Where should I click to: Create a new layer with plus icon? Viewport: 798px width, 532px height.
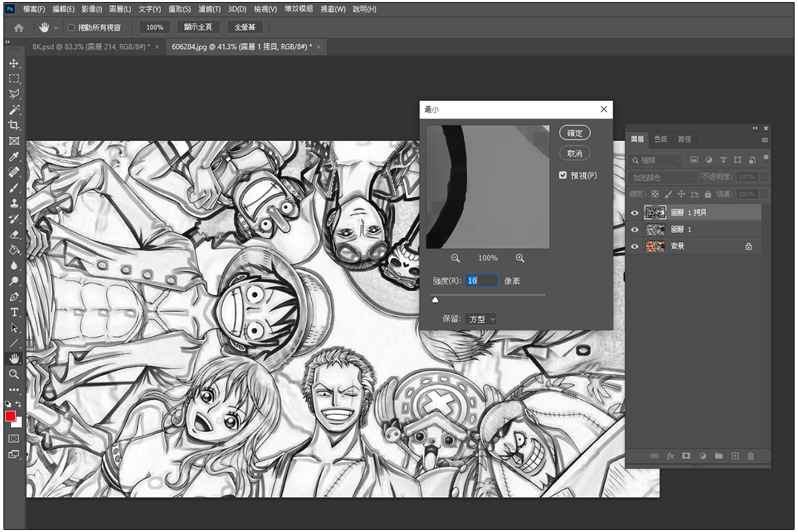coord(735,456)
